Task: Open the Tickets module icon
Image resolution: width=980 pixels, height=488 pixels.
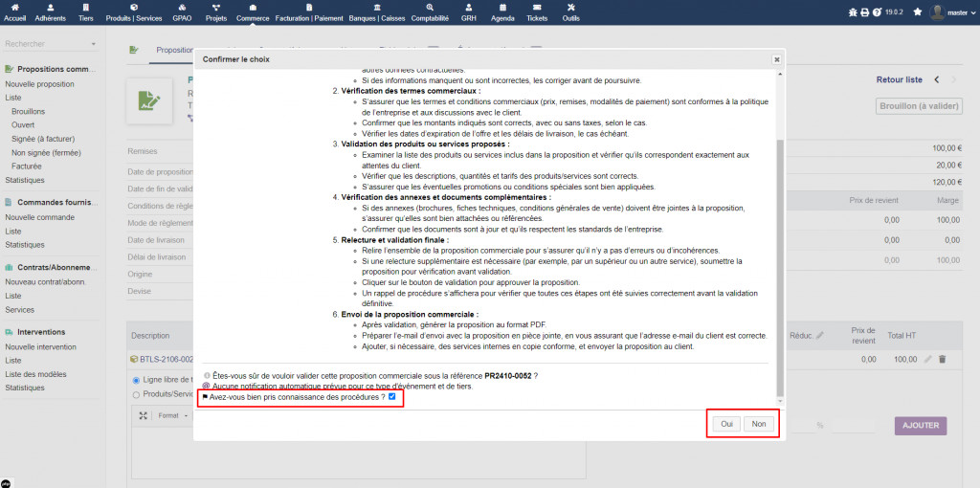Action: [x=537, y=8]
